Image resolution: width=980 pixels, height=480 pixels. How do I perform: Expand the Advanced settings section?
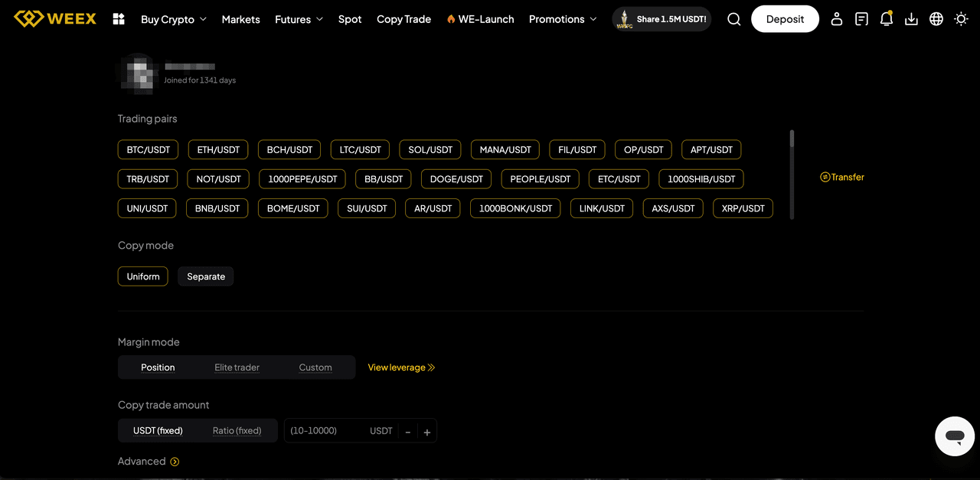coord(149,462)
